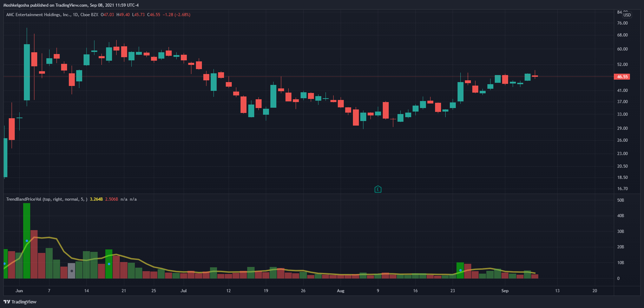
Task: Click the TradingView logo
Action: (20, 302)
